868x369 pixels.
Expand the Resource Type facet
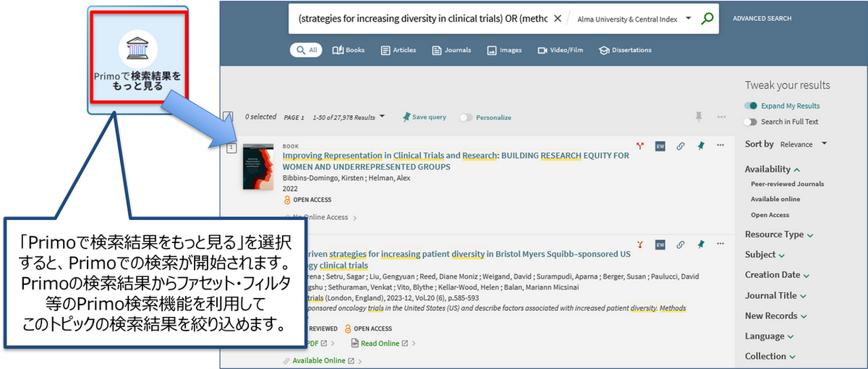778,234
